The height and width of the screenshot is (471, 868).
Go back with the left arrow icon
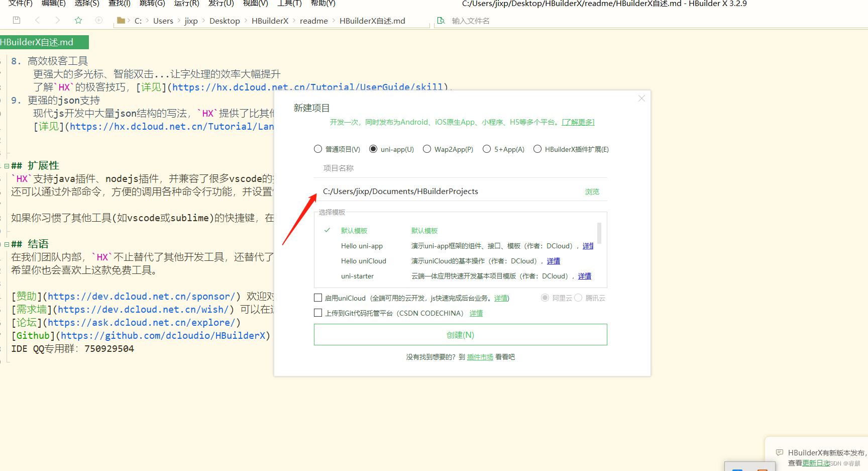(x=37, y=20)
